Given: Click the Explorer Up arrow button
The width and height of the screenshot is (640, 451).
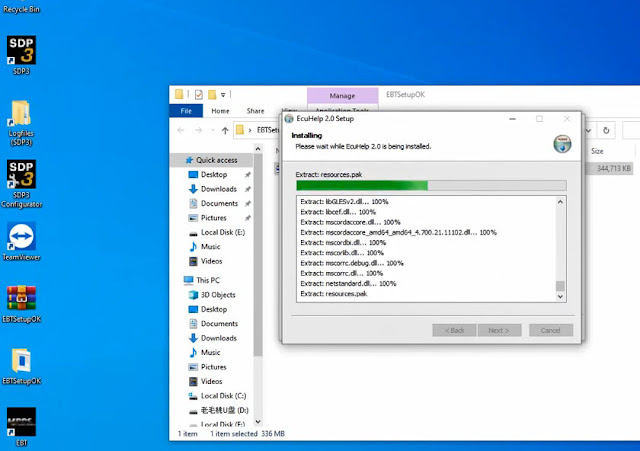Looking at the screenshot, I should pyautogui.click(x=225, y=130).
